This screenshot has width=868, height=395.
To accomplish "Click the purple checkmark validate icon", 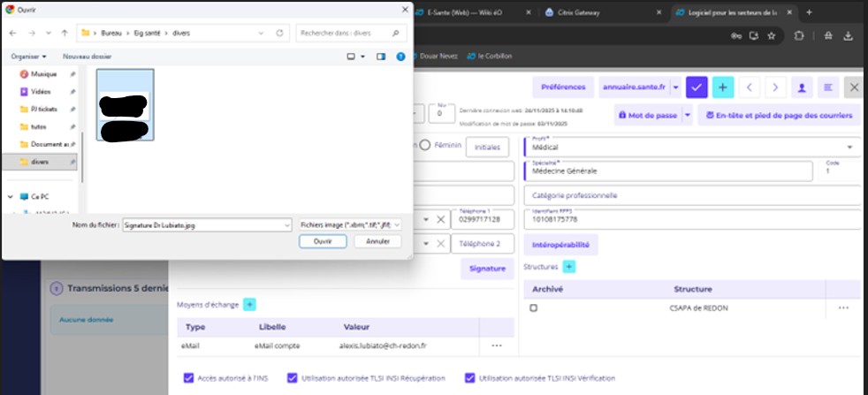I will pyautogui.click(x=697, y=87).
